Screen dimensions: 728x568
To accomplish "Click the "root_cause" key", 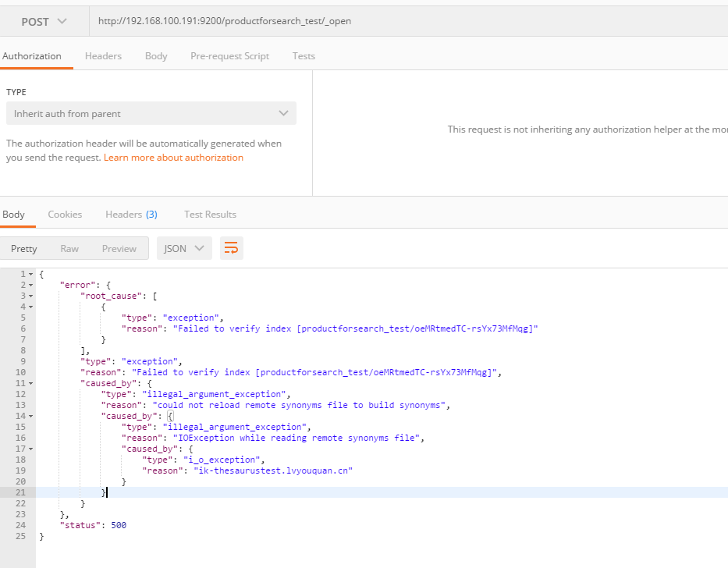I will click(x=112, y=296).
